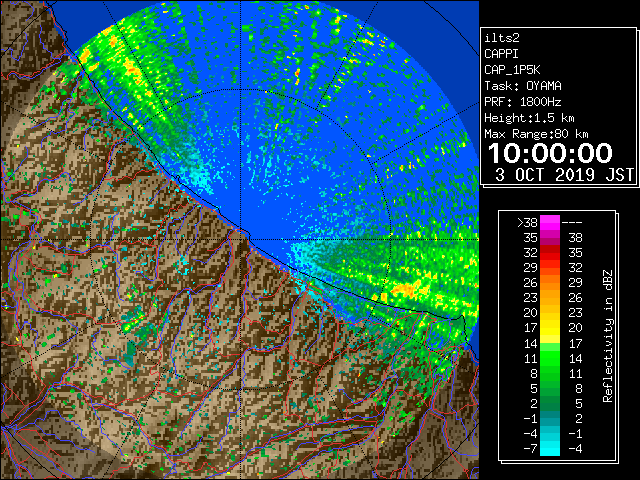Click the radar center where crosshair lines meet
This screenshot has width=640, height=480.
[x=241, y=240]
